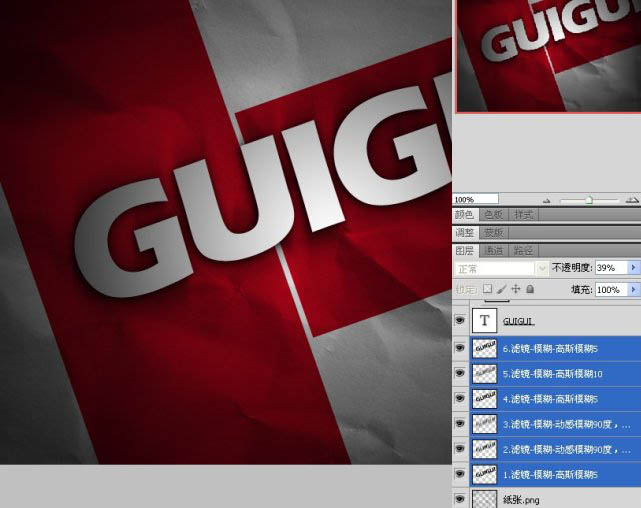The height and width of the screenshot is (508, 641).
Task: Toggle lock position move icon
Action: (516, 289)
